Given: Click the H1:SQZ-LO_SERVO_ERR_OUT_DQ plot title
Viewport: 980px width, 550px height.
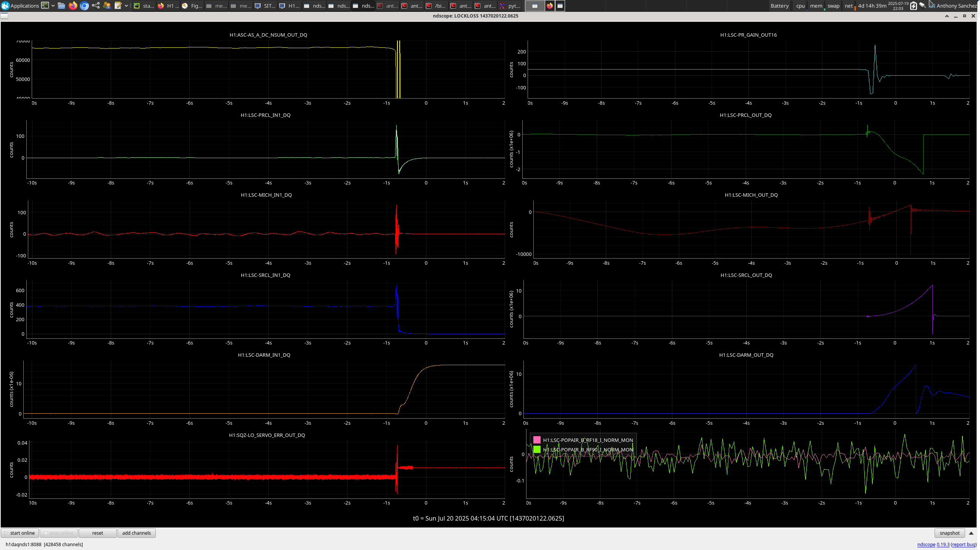Looking at the screenshot, I should 267,435.
